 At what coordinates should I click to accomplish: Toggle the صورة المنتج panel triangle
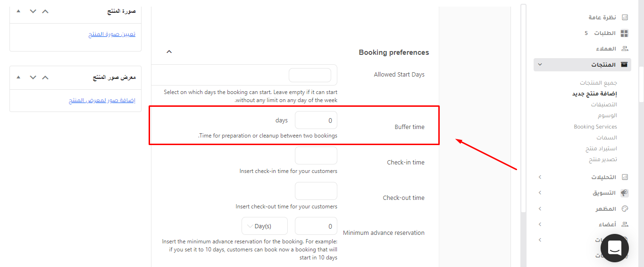[x=18, y=11]
